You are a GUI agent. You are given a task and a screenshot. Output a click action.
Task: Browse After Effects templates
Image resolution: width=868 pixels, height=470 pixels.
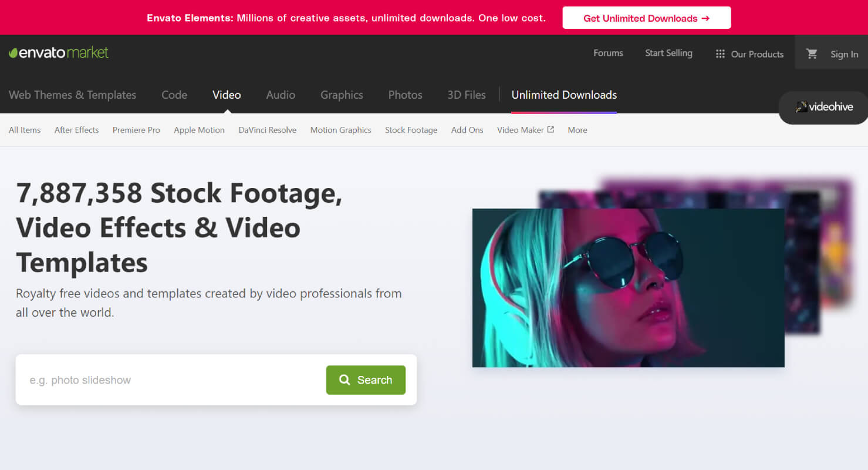(x=76, y=130)
